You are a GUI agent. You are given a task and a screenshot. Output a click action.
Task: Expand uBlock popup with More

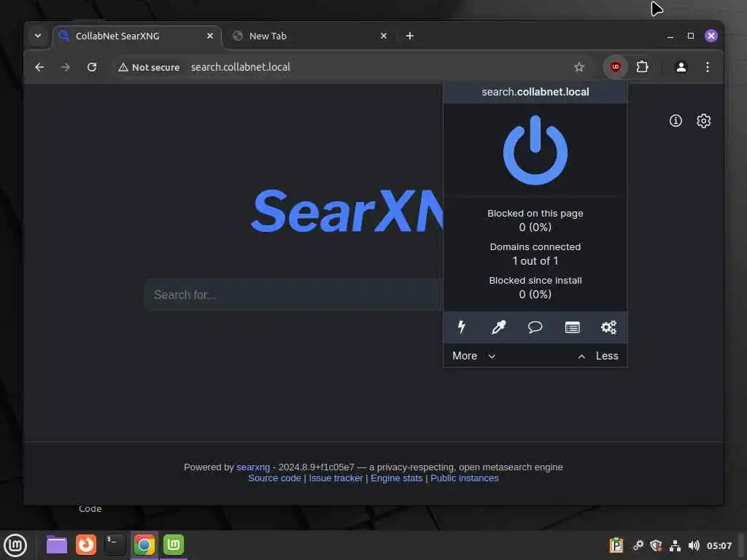click(474, 356)
